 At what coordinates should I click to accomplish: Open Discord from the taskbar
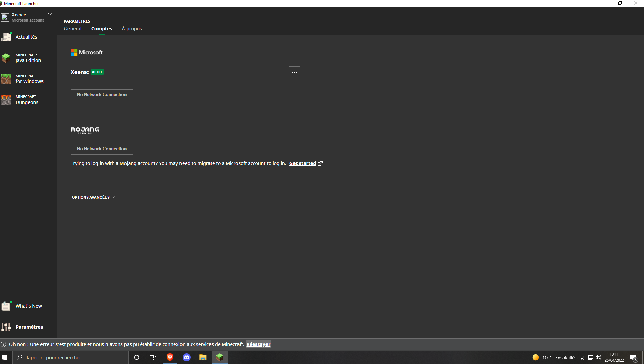pyautogui.click(x=187, y=357)
